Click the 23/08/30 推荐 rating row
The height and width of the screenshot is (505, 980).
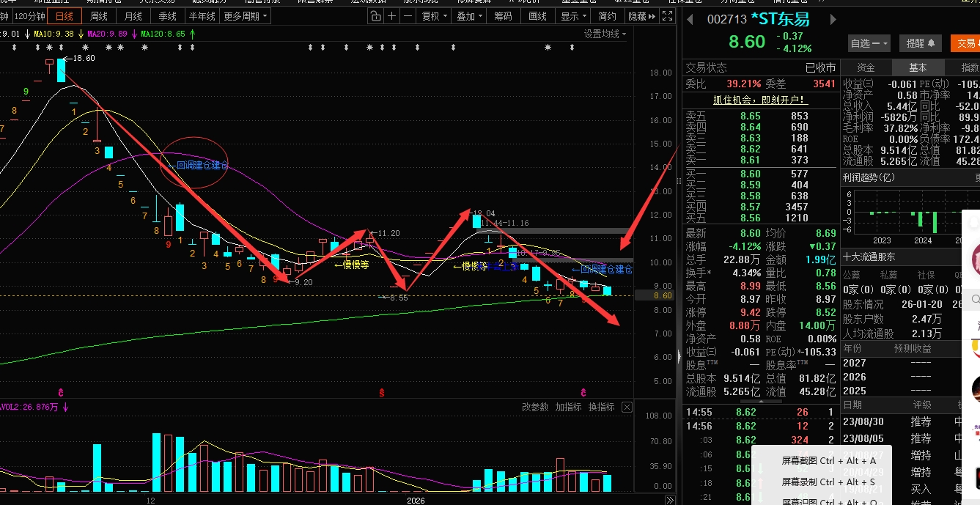pyautogui.click(x=911, y=421)
